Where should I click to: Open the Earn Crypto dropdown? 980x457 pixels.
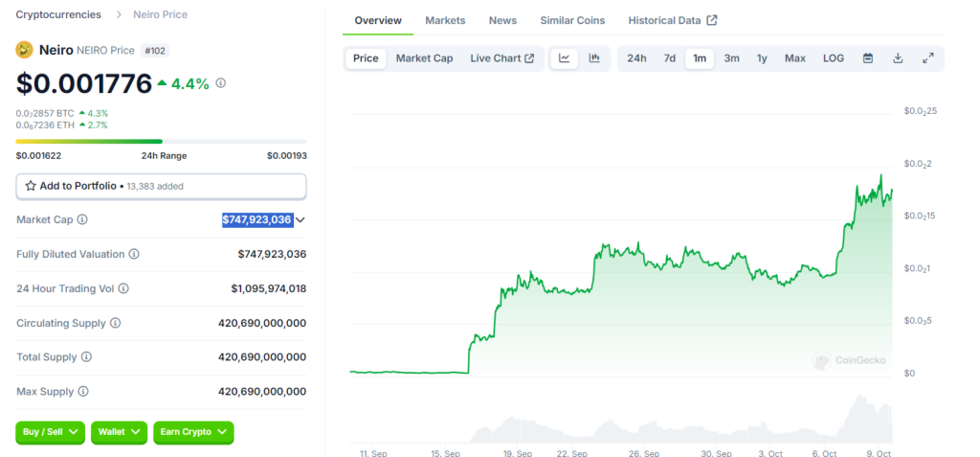pos(193,432)
